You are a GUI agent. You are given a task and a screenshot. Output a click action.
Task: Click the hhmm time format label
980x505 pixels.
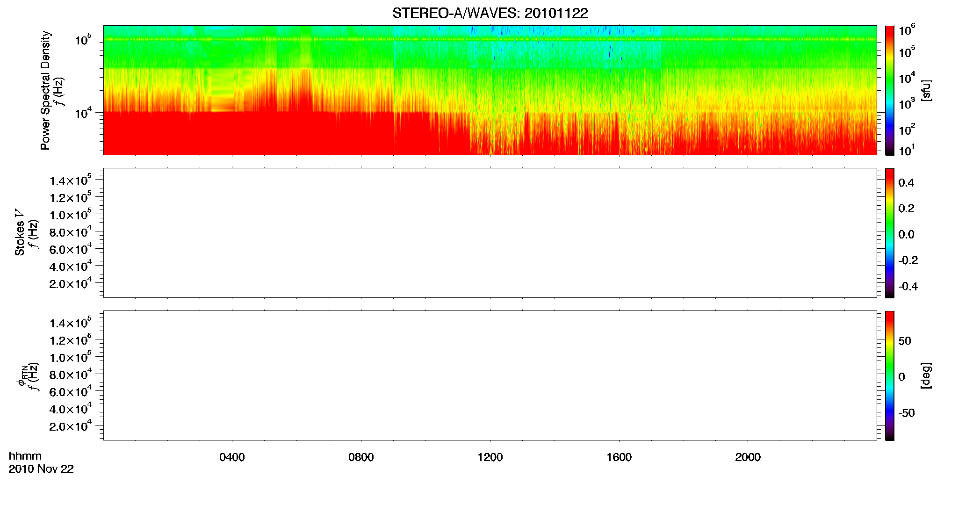tap(25, 456)
